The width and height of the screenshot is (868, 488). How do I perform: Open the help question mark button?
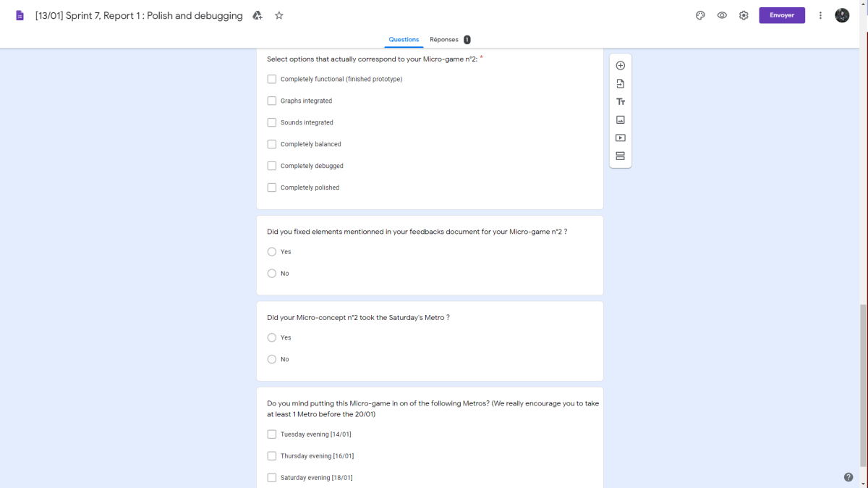[848, 477]
